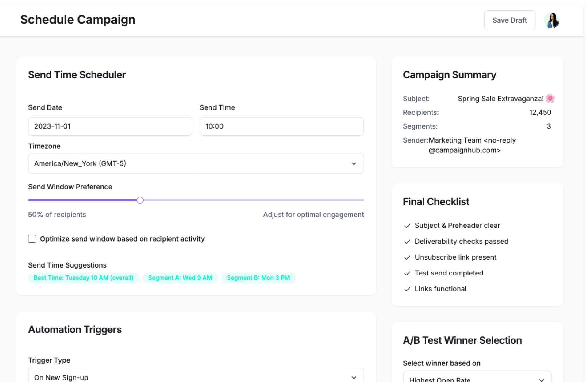Open the Highest Open Rate dropdown
This screenshot has height=382, width=588.
477,378
